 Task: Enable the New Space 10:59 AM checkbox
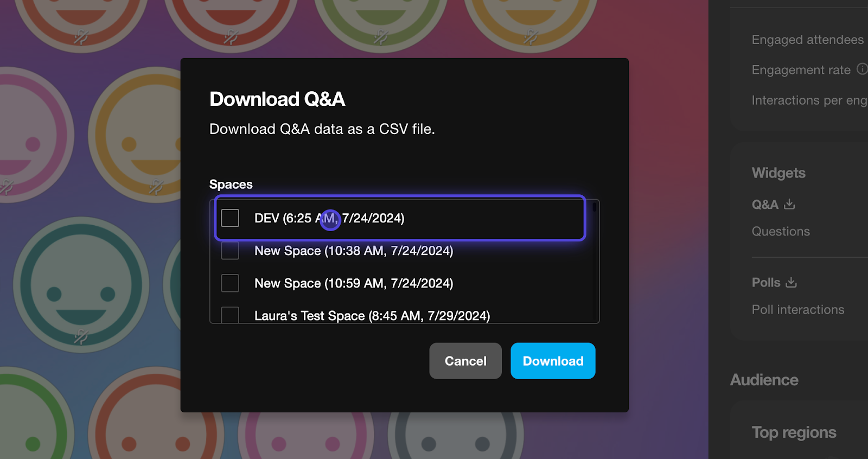[230, 283]
